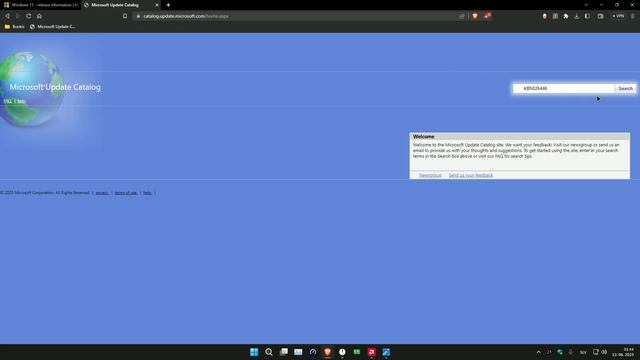
Task: Open Task View on the taskbar
Action: [x=284, y=352]
